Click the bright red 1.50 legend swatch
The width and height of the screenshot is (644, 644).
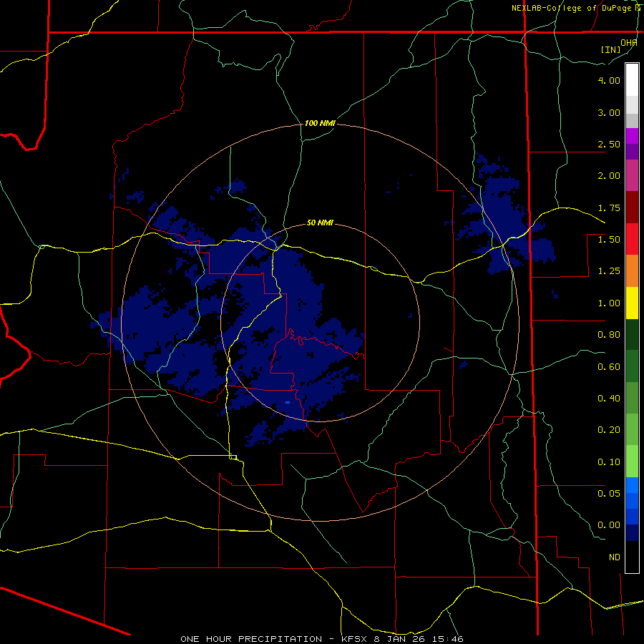pyautogui.click(x=632, y=239)
